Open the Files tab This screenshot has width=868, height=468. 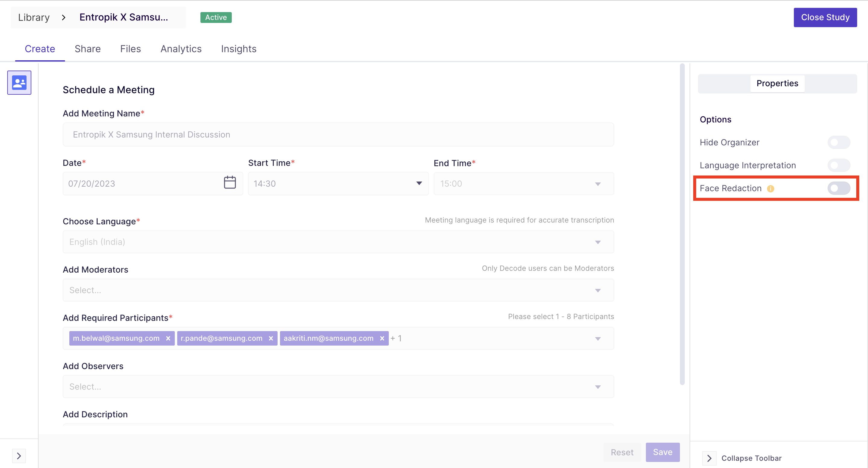point(131,49)
